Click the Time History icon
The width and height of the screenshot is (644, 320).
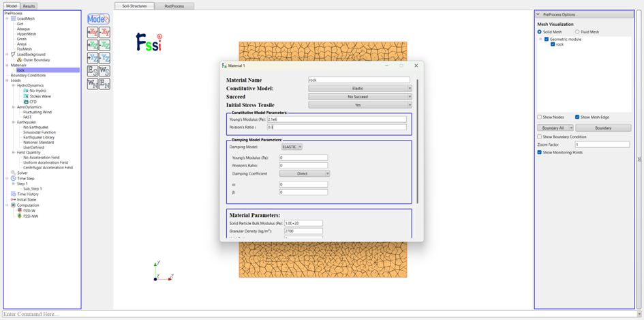pos(13,194)
